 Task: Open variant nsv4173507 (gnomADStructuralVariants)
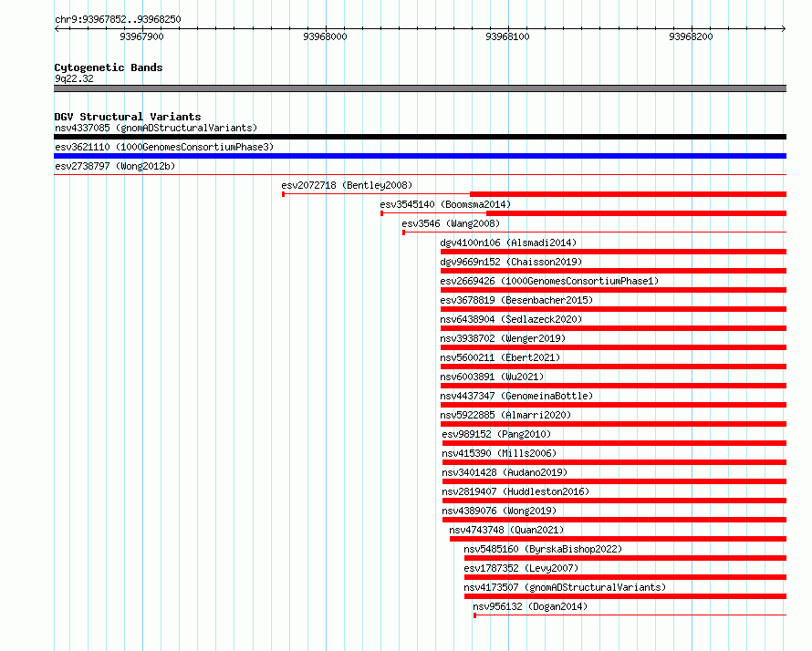point(565,587)
